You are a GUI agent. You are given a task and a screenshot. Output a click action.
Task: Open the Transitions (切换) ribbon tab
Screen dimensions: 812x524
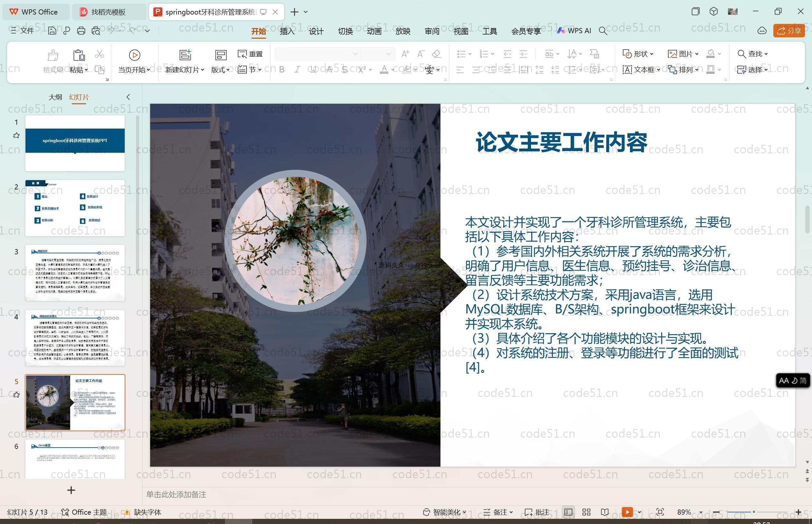tap(345, 31)
